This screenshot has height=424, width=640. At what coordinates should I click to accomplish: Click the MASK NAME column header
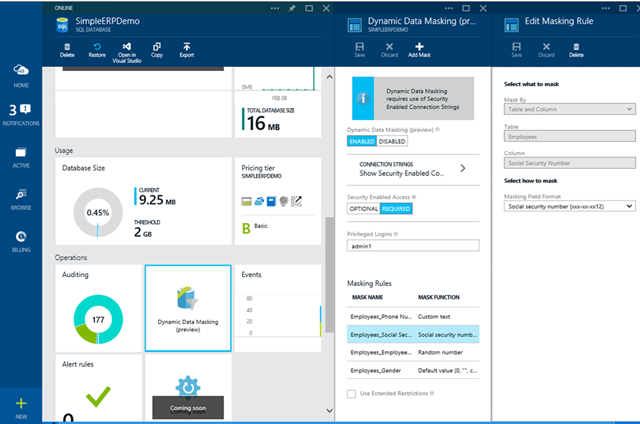(367, 297)
